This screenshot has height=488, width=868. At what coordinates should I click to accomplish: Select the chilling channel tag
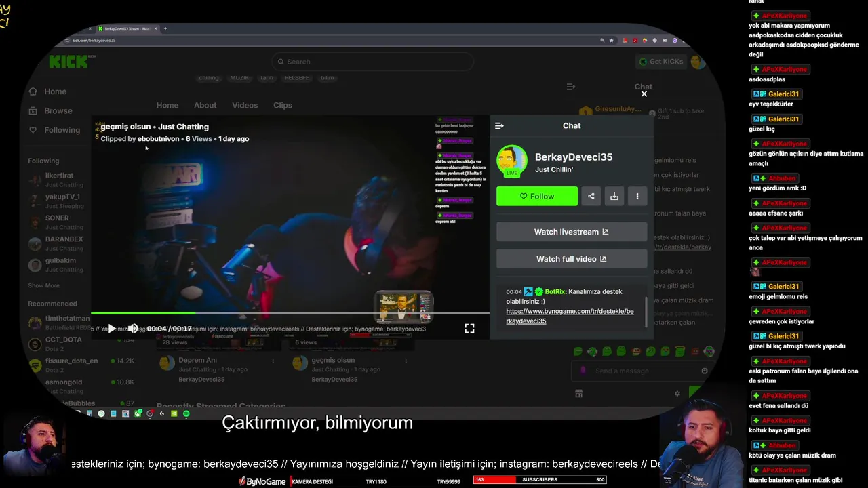(x=209, y=77)
